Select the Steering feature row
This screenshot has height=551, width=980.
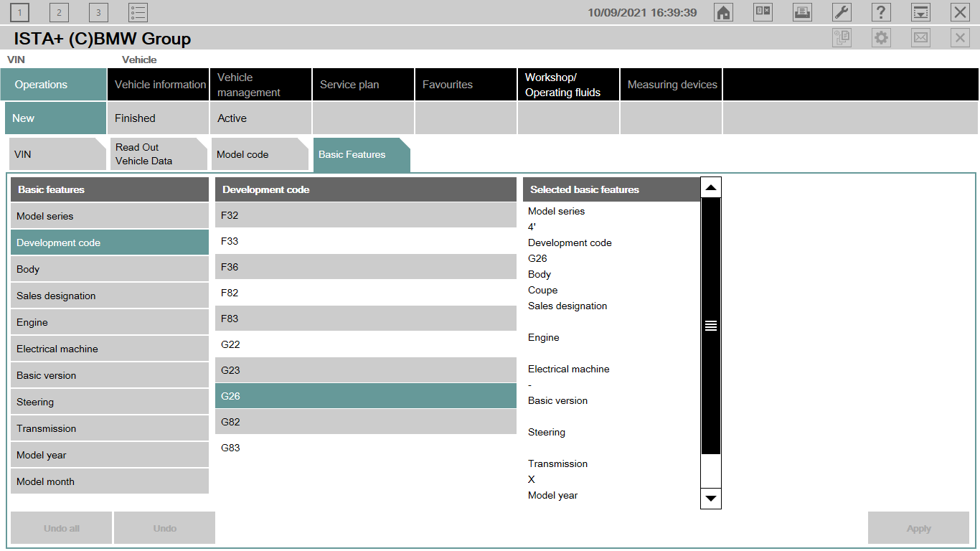click(110, 402)
